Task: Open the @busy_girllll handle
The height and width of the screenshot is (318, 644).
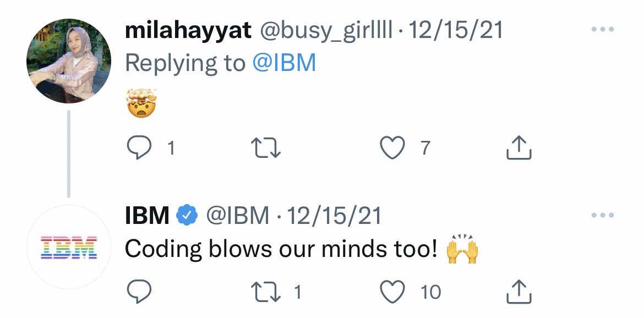Action: point(326,30)
